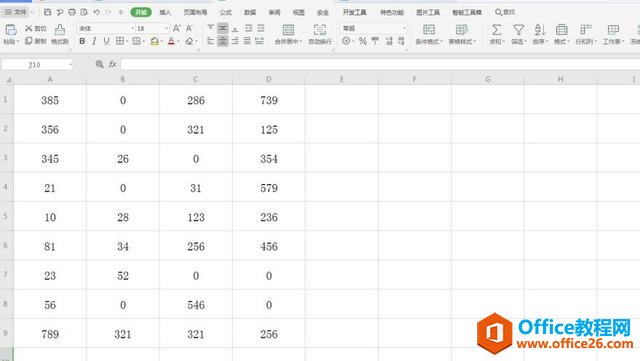Click the Print Preview icon
Screen dimensions: 640x361
[x=84, y=12]
